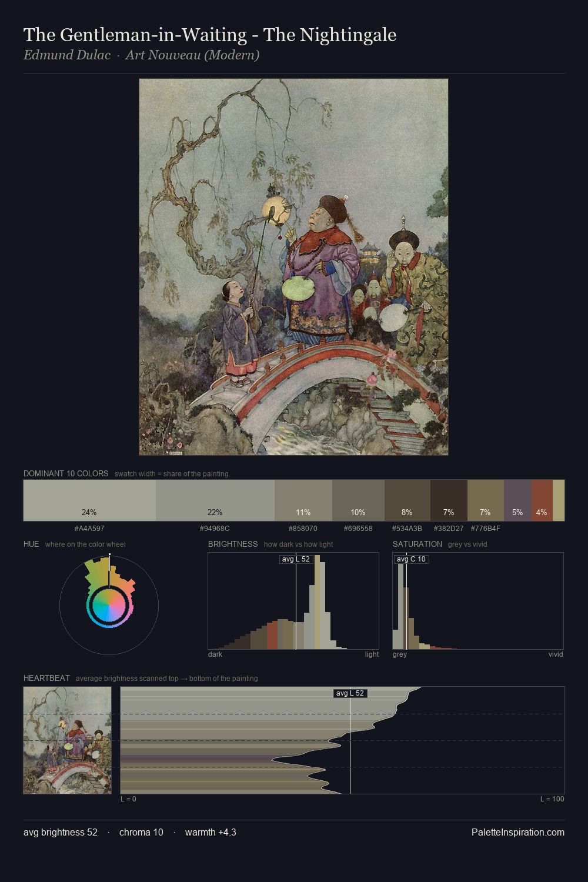Click the L = 0 axis label

[128, 799]
